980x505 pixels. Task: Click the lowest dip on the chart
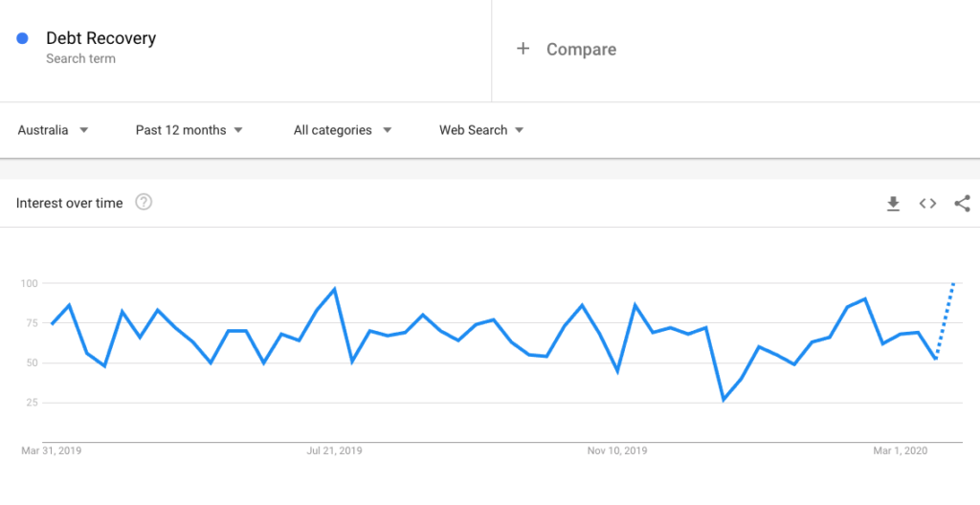pyautogui.click(x=724, y=400)
